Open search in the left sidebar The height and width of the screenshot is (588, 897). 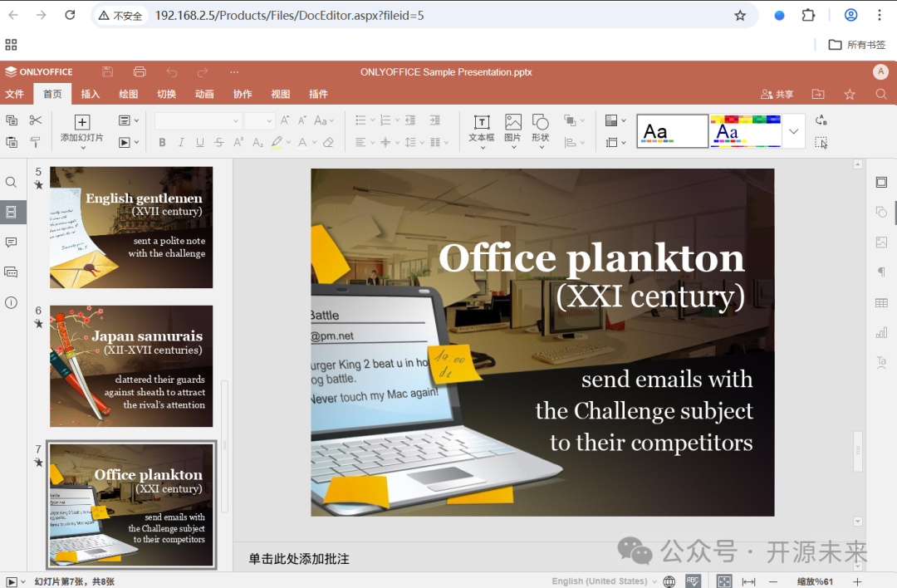click(11, 181)
